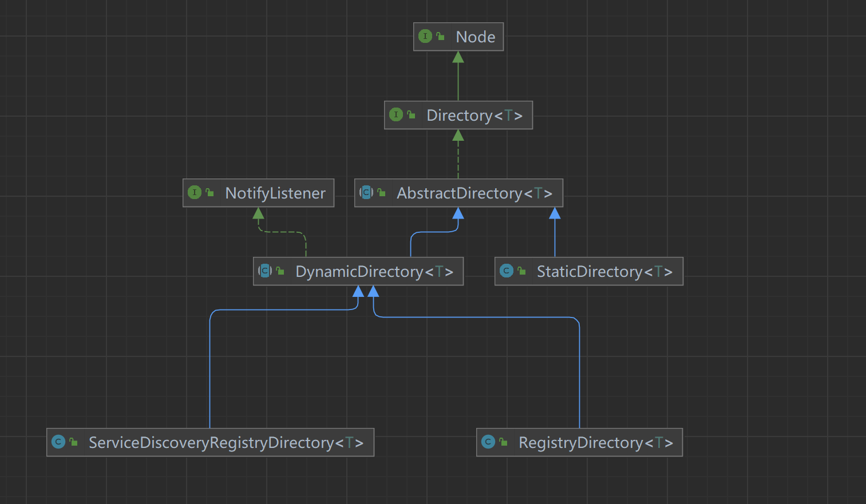Click the class icon on RegistryDirectory<T>

click(488, 442)
